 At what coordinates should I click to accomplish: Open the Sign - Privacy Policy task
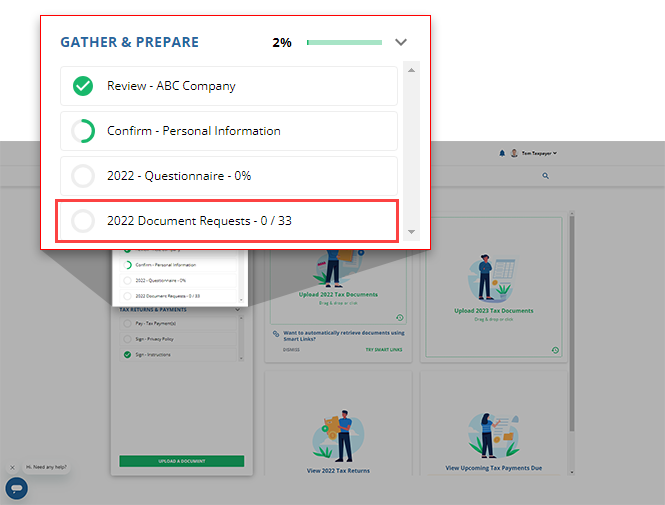[x=178, y=339]
